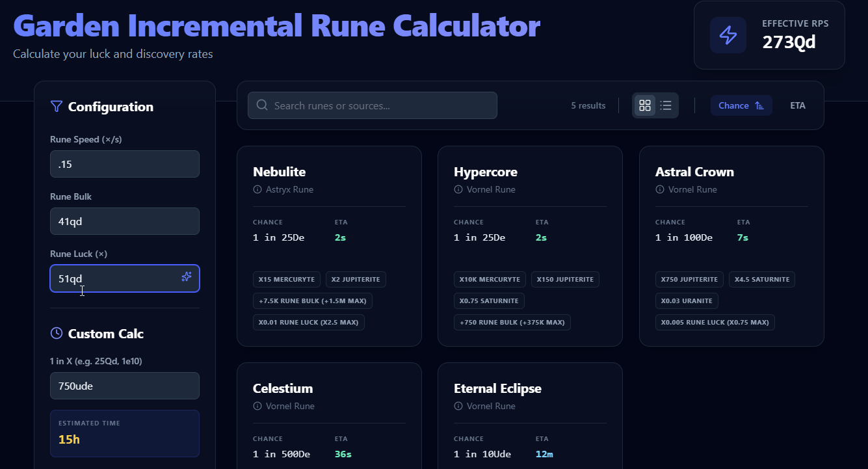This screenshot has width=868, height=469.
Task: Click the info icon beside Hypercore's Vornel Rune
Action: pos(459,189)
